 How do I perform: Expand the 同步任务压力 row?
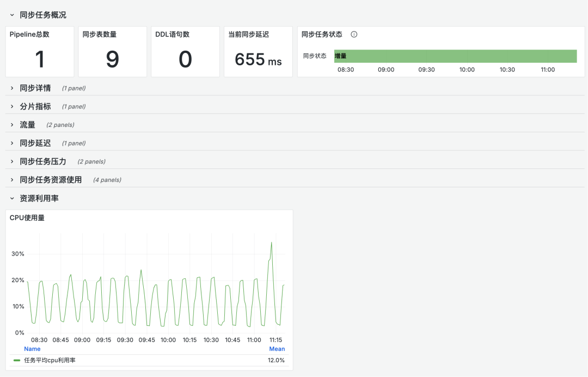[12, 161]
